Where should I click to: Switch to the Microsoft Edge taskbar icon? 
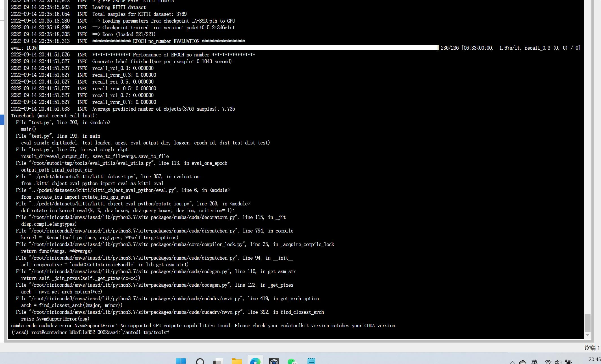[x=255, y=361]
